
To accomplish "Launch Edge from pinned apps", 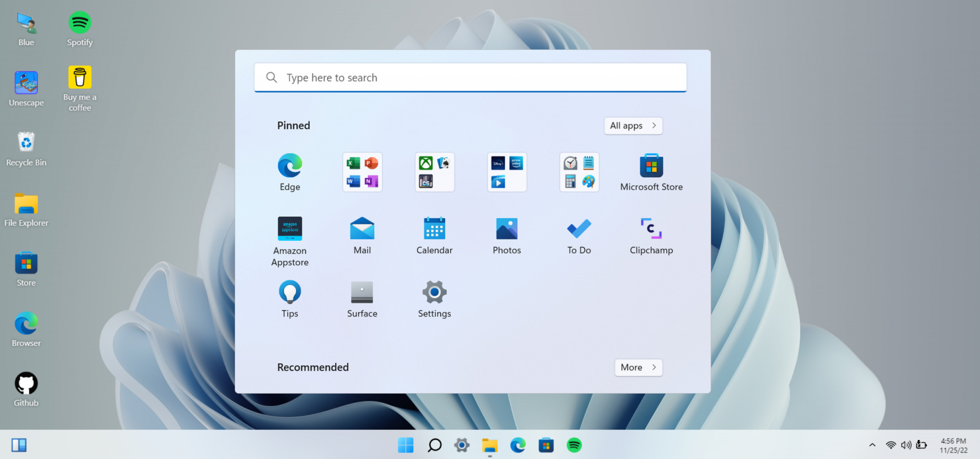I will tap(290, 172).
